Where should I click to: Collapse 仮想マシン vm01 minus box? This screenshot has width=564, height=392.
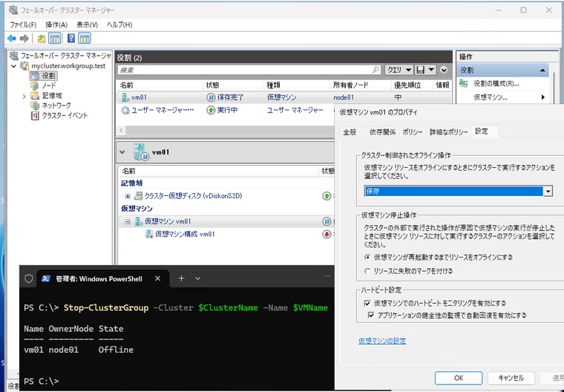coord(128,222)
